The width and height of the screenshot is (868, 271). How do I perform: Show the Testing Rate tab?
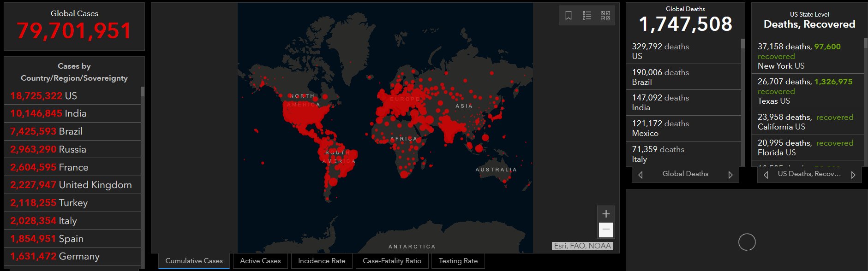458,261
